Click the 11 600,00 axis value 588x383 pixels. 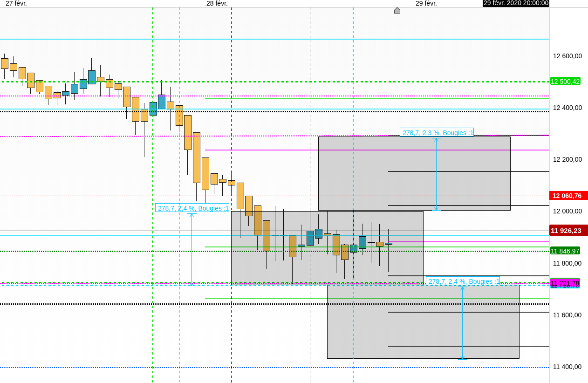567,315
